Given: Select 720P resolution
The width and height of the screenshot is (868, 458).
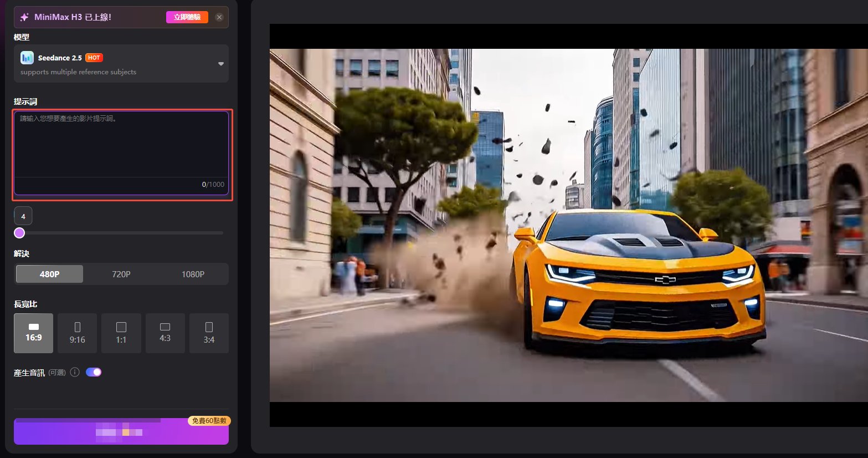Looking at the screenshot, I should tap(121, 274).
